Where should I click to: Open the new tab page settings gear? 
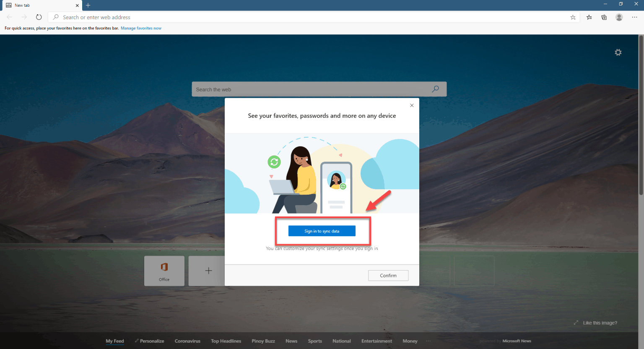pos(618,52)
